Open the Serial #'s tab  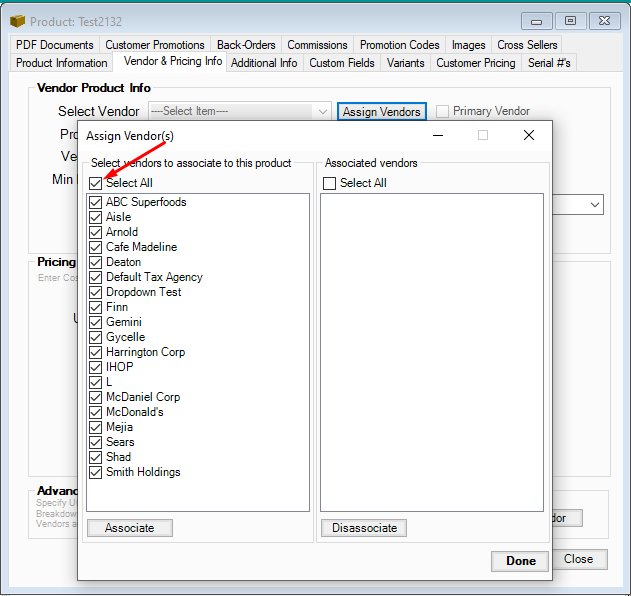point(549,63)
